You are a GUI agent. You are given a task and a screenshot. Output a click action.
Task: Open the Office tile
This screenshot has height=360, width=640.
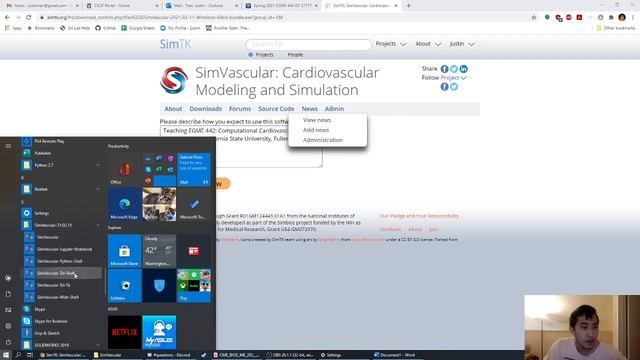(x=124, y=169)
